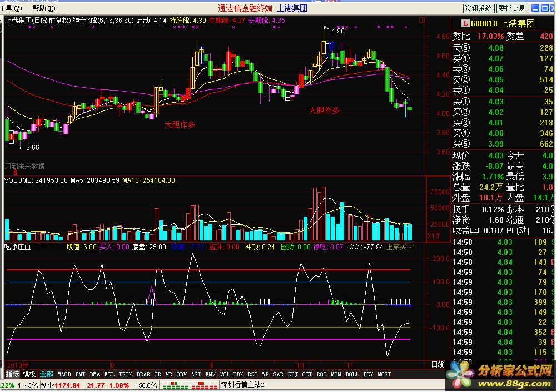Open the 帮助(H) menu

click(x=44, y=8)
